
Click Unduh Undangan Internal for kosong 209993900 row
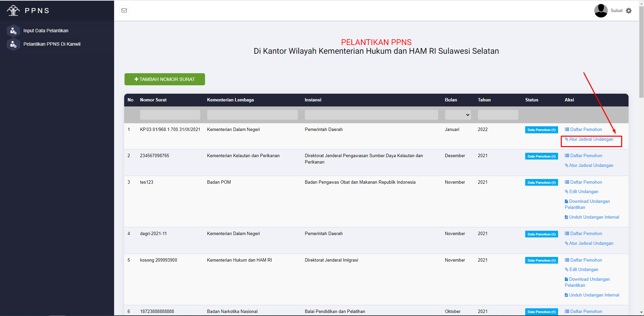[592, 295]
